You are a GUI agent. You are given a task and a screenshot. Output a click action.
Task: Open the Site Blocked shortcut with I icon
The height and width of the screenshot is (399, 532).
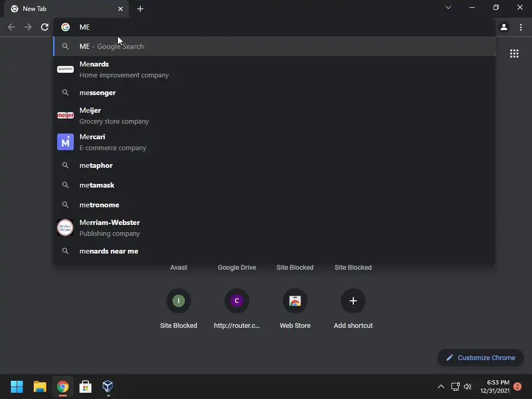[179, 309]
